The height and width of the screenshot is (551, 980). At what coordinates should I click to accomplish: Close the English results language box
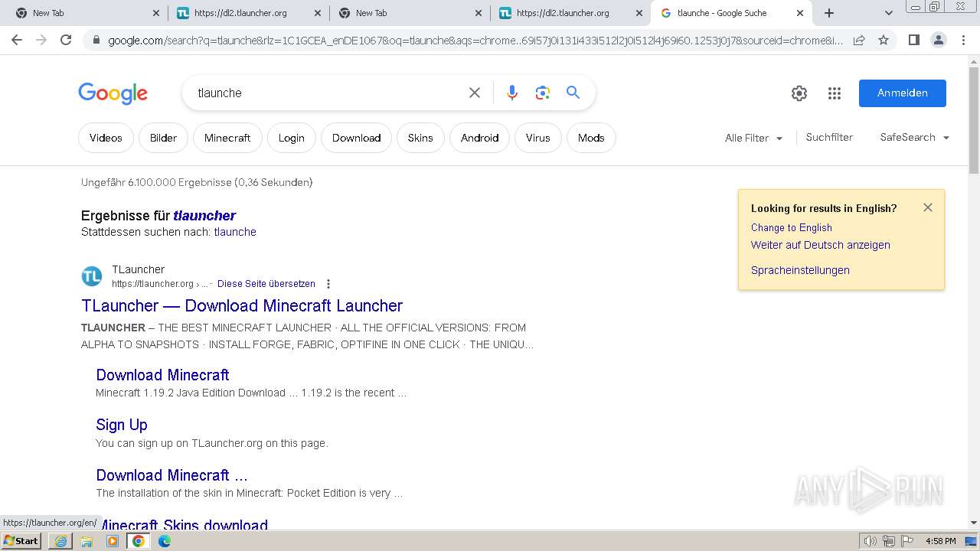click(928, 207)
